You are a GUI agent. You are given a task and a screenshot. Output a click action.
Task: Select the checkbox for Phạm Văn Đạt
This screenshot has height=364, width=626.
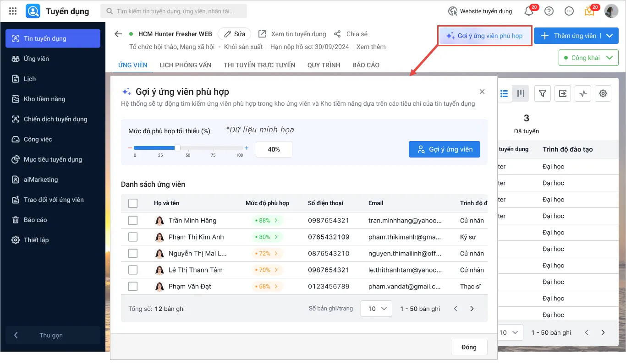click(x=133, y=287)
